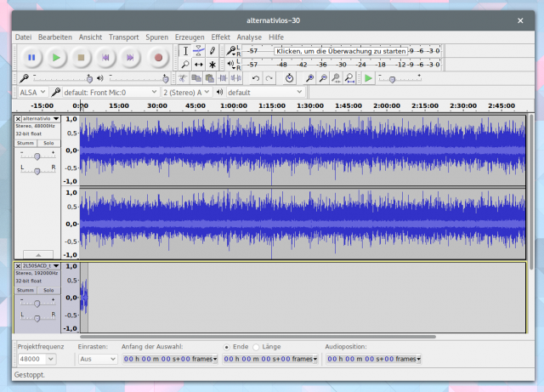Click monitoring meter to start Überwachung

pos(341,51)
